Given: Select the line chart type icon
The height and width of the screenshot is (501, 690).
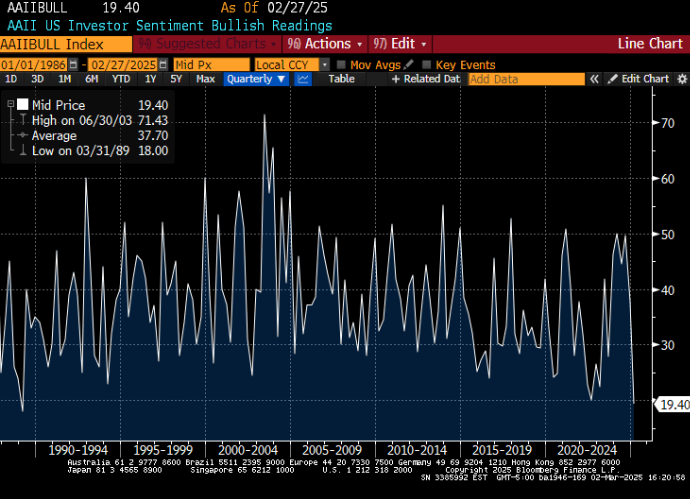Looking at the screenshot, I should [x=303, y=79].
